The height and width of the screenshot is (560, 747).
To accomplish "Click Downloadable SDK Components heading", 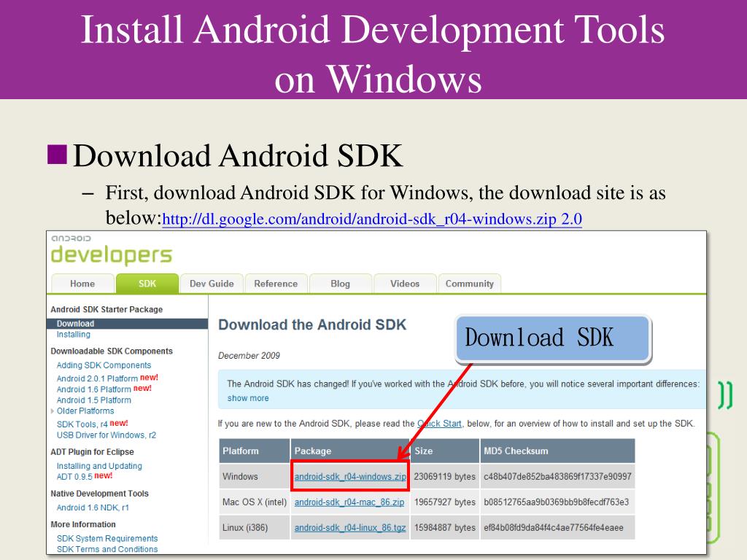I will (x=112, y=351).
